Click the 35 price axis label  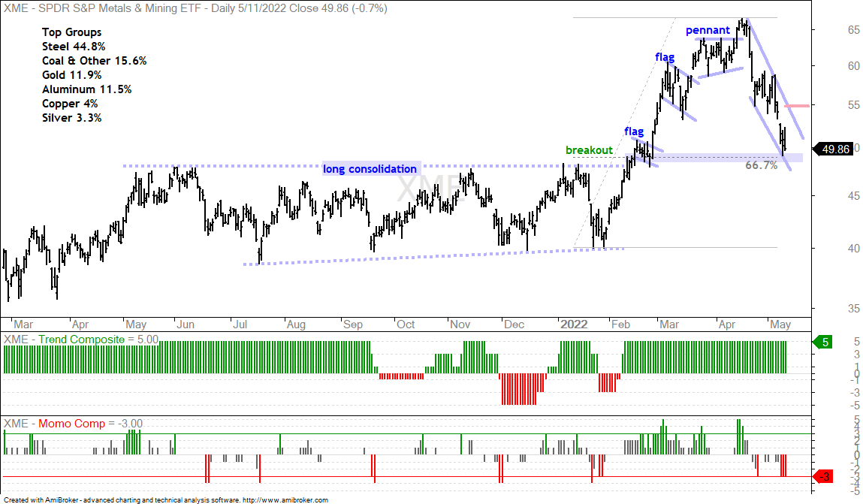(x=854, y=309)
